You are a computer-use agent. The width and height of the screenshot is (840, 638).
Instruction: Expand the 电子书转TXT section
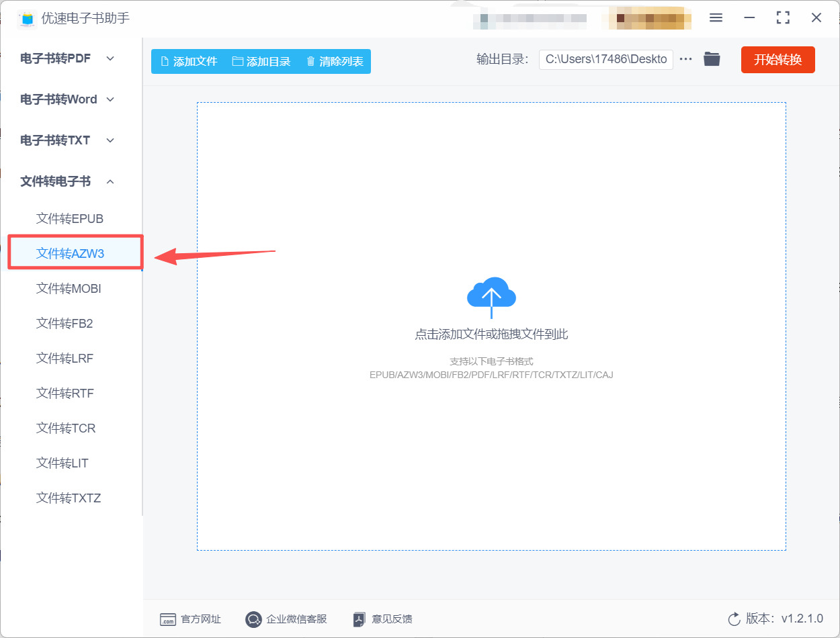68,140
